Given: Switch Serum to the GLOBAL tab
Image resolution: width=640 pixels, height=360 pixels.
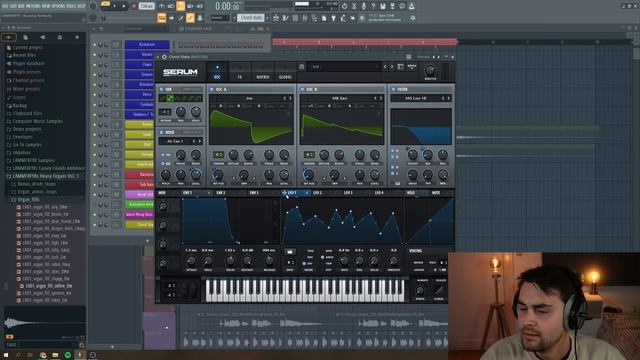Looking at the screenshot, I should (285, 72).
